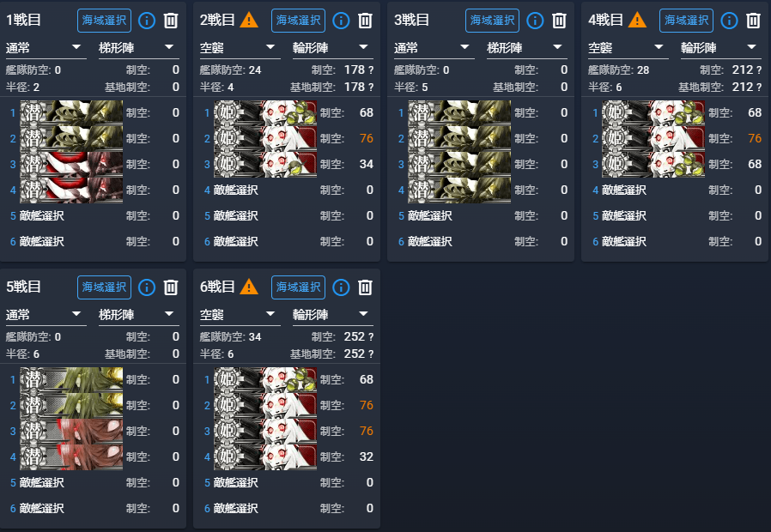Select the 海域選択 button on 4戦目
The width and height of the screenshot is (771, 532).
[x=686, y=21]
